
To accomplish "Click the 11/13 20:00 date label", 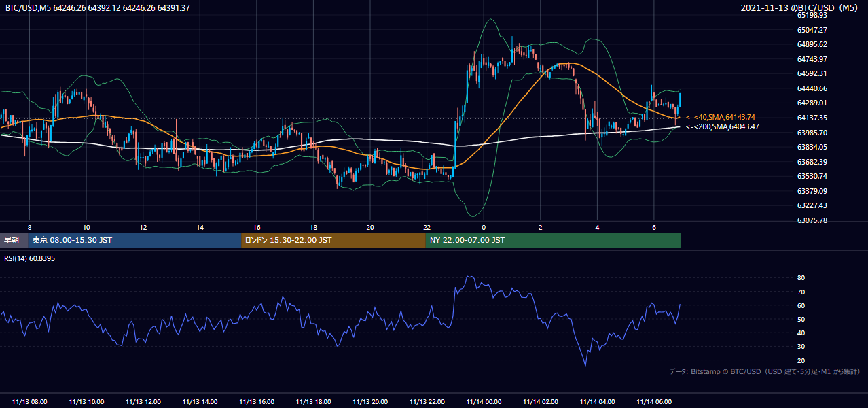I will click(x=370, y=402).
